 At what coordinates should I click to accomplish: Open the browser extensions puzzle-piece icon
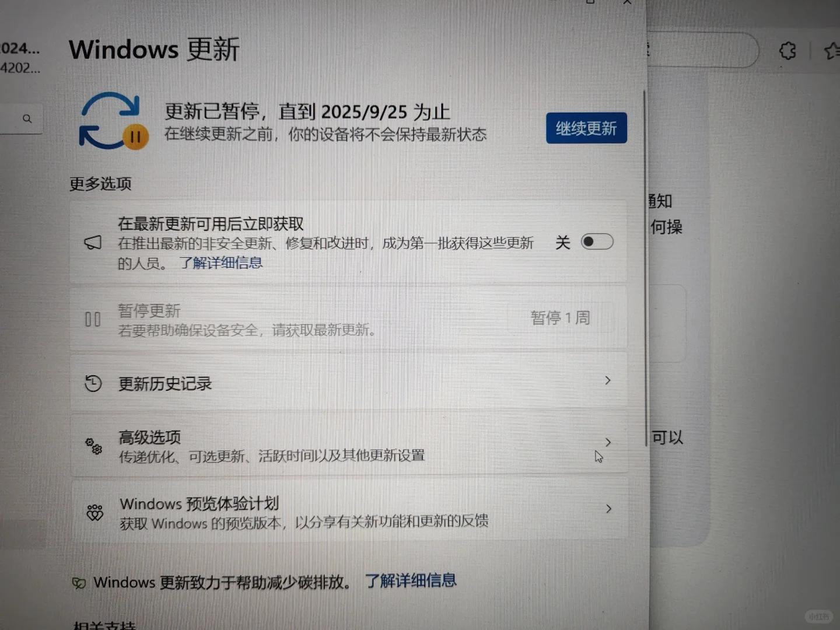click(787, 51)
